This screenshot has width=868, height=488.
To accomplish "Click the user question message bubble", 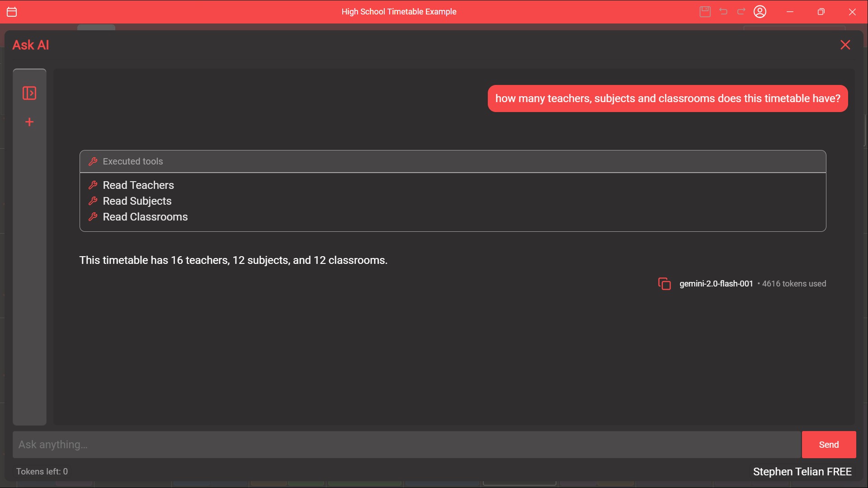I will pyautogui.click(x=667, y=99).
